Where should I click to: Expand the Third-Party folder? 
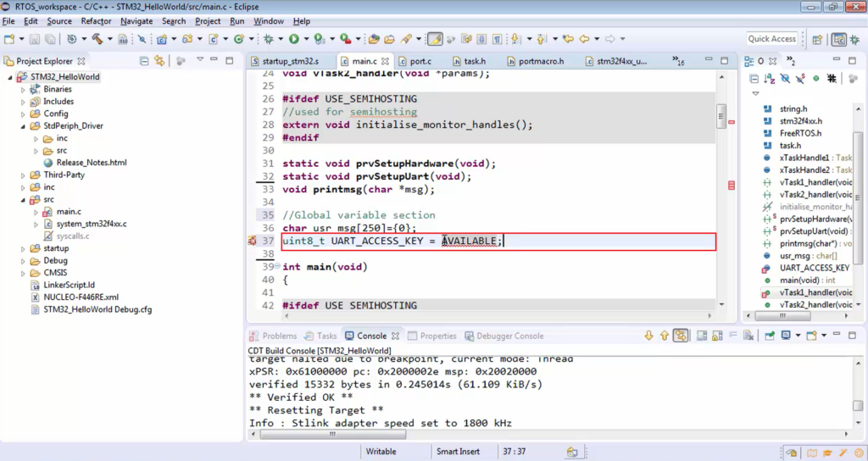(24, 175)
